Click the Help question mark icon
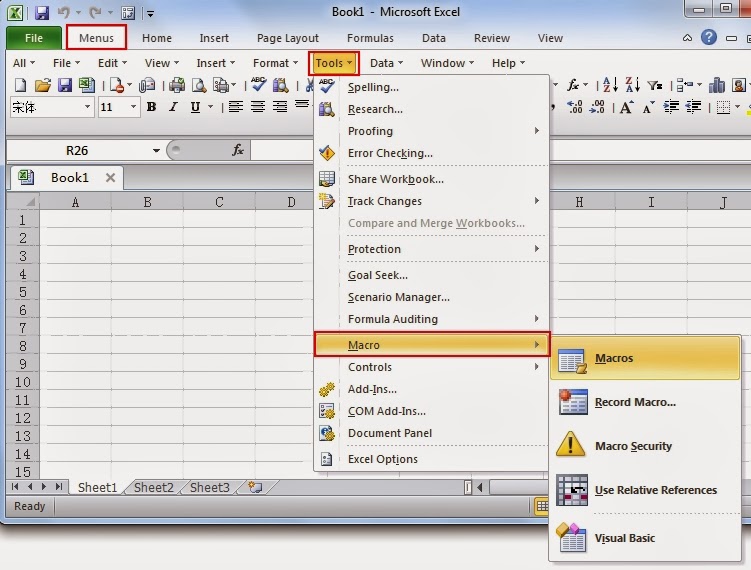Screen dimensions: 751x570 tap(709, 37)
